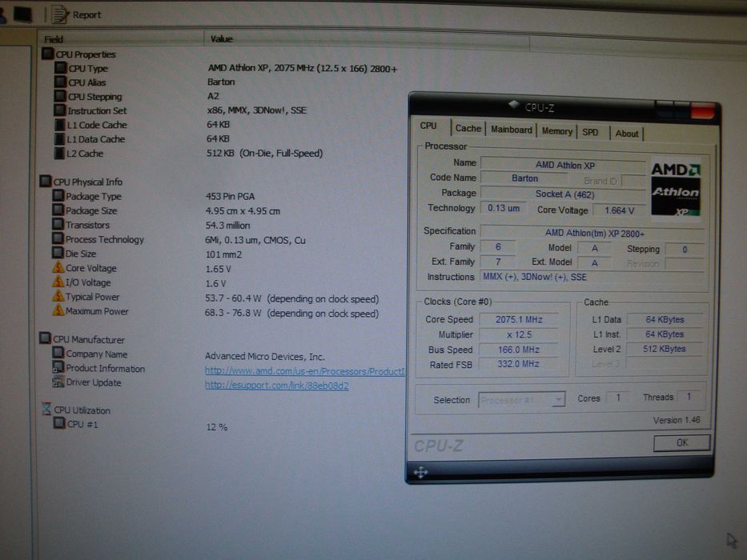Click the Maximum Power warning icon
The height and width of the screenshot is (560, 747).
click(58, 310)
